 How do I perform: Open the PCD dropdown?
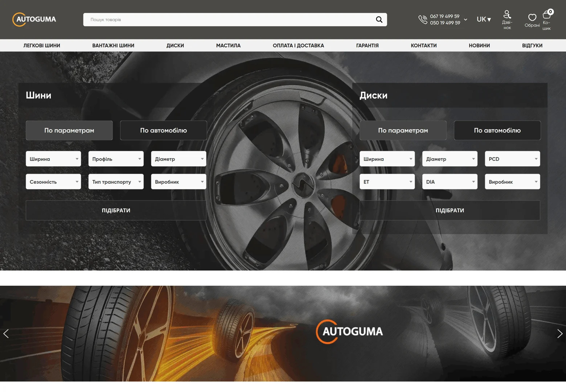coord(512,159)
